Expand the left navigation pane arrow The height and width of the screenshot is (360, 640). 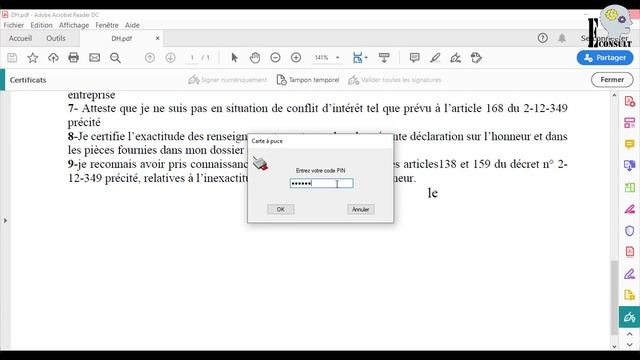(5, 220)
